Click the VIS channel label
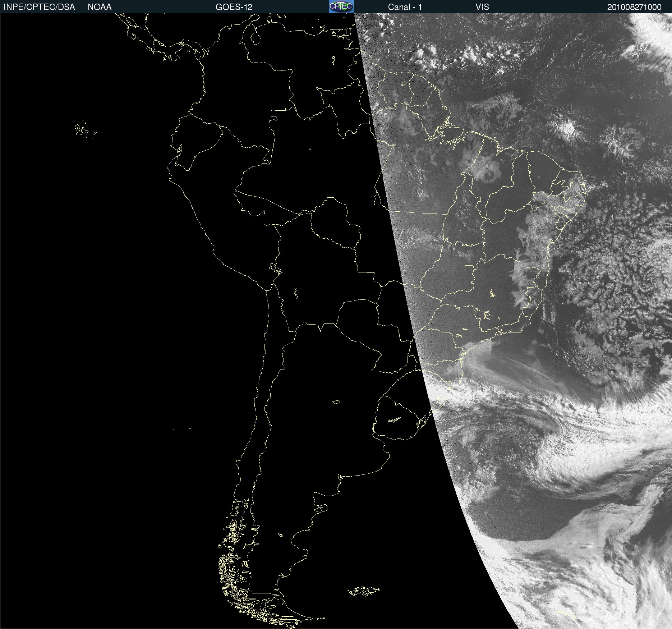Image resolution: width=672 pixels, height=629 pixels. point(482,7)
